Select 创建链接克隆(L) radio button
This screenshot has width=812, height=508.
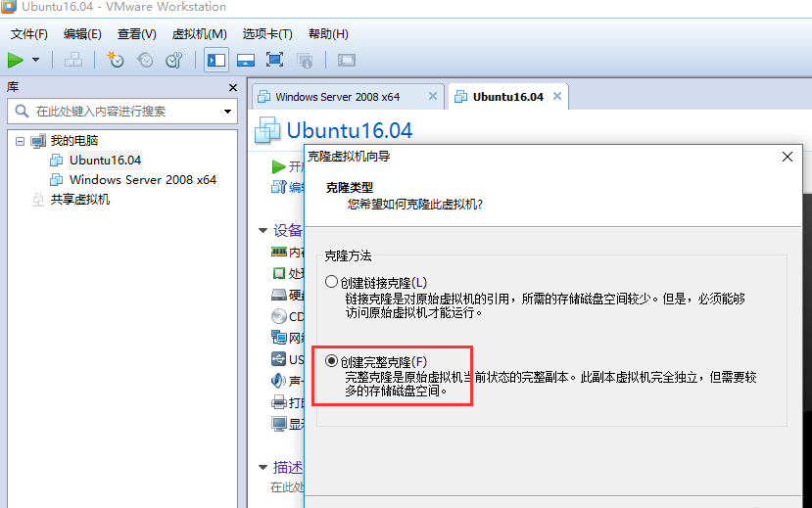tap(331, 282)
